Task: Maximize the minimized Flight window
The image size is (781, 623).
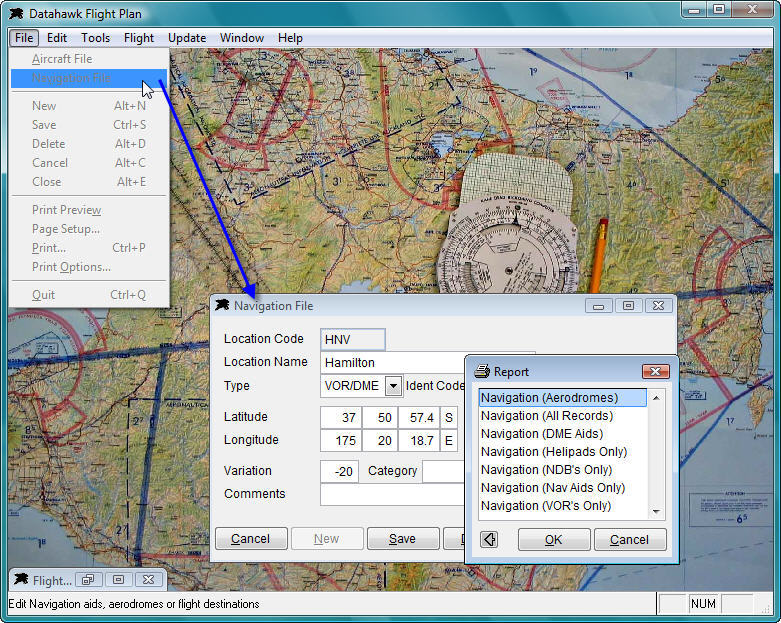Action: (119, 580)
